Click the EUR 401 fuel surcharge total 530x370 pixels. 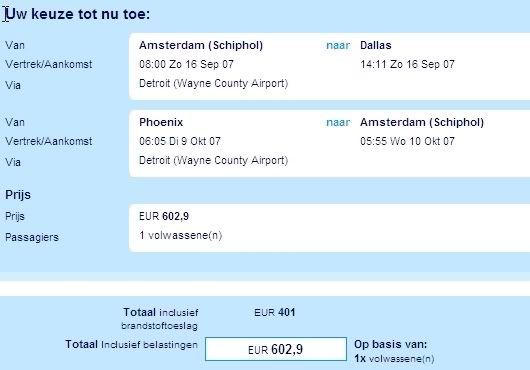coord(275,313)
